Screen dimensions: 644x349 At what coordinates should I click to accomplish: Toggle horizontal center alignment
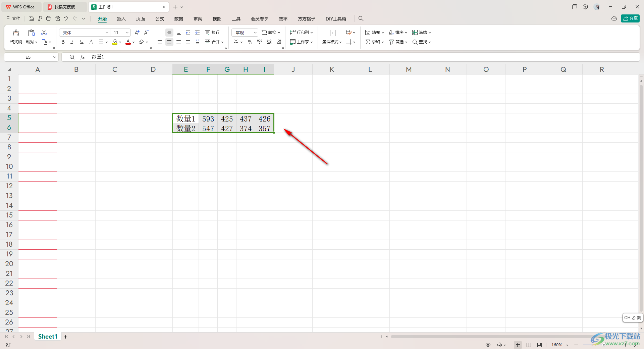169,42
